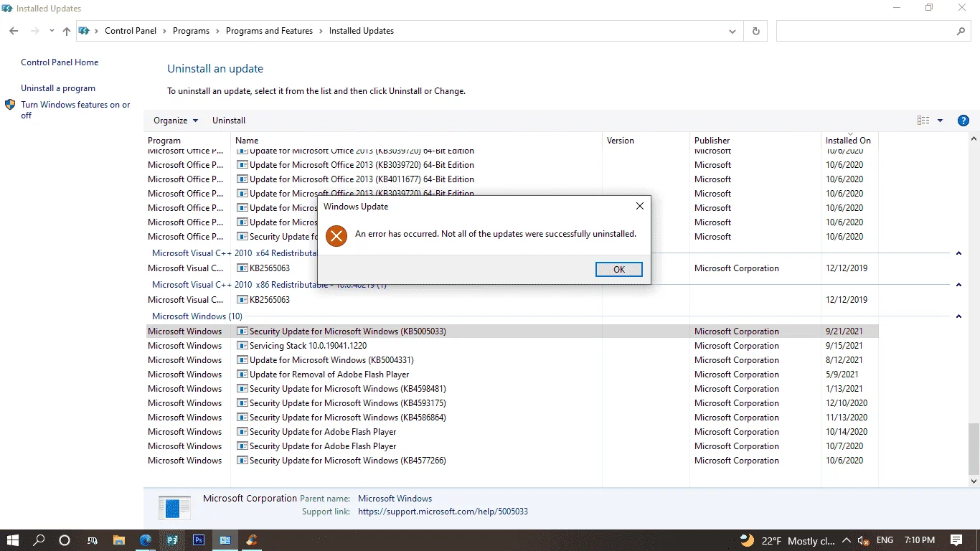Viewport: 980px width, 551px height.
Task: Click the shield icon beside Turn Windows features
Action: [x=10, y=105]
